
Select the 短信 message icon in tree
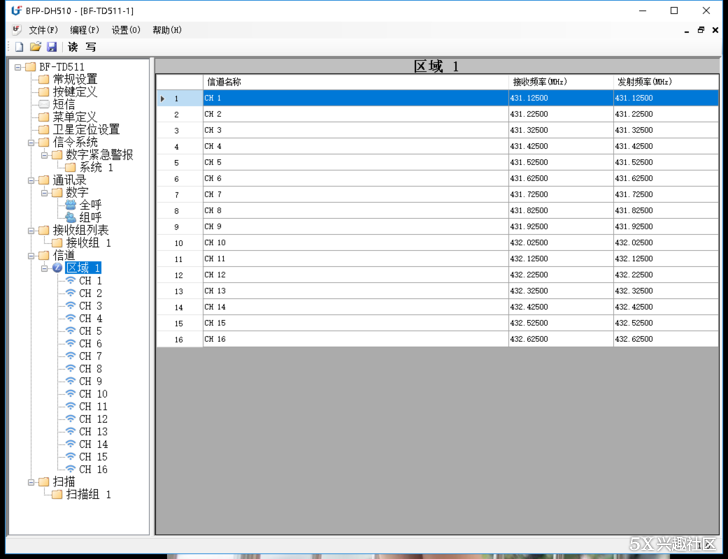[44, 104]
